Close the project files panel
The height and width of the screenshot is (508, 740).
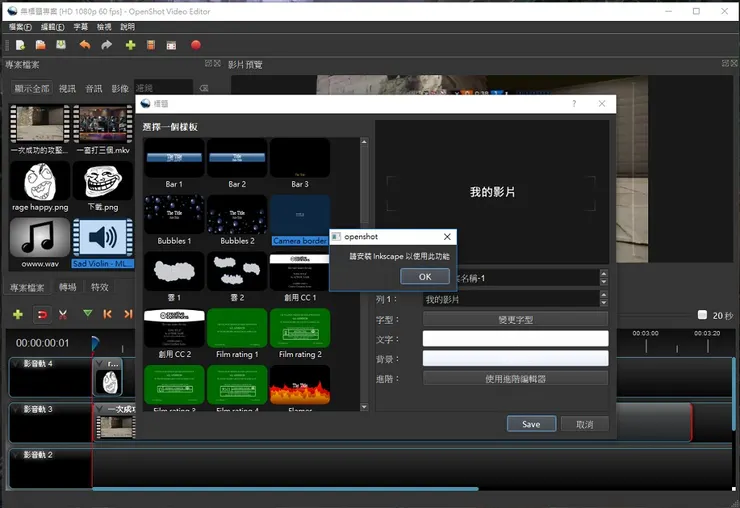tap(217, 63)
